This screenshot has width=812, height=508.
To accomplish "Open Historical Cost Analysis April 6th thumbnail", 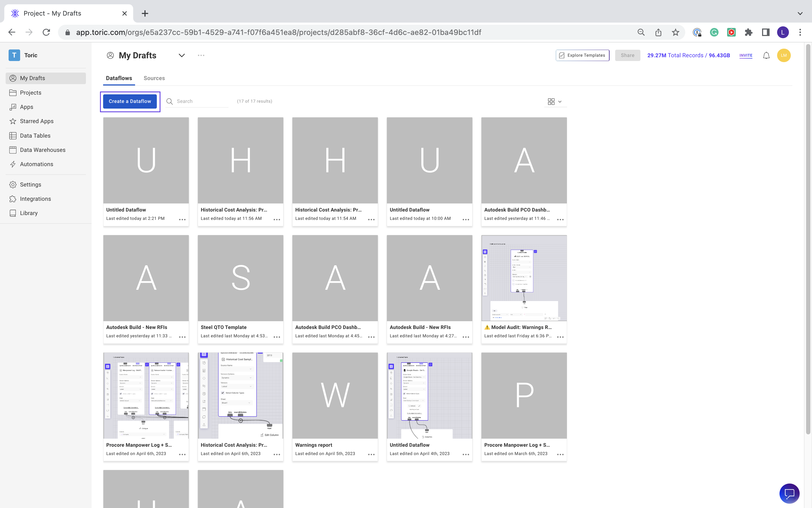I will pos(240,395).
